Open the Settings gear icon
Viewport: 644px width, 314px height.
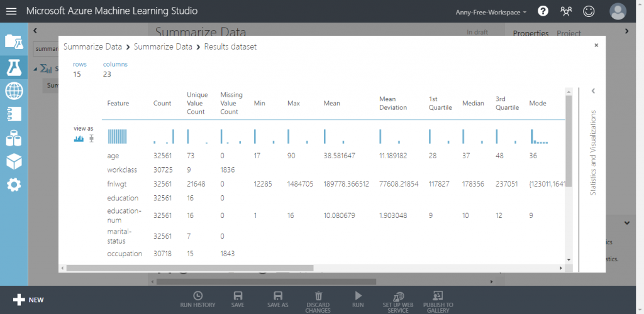click(x=14, y=185)
